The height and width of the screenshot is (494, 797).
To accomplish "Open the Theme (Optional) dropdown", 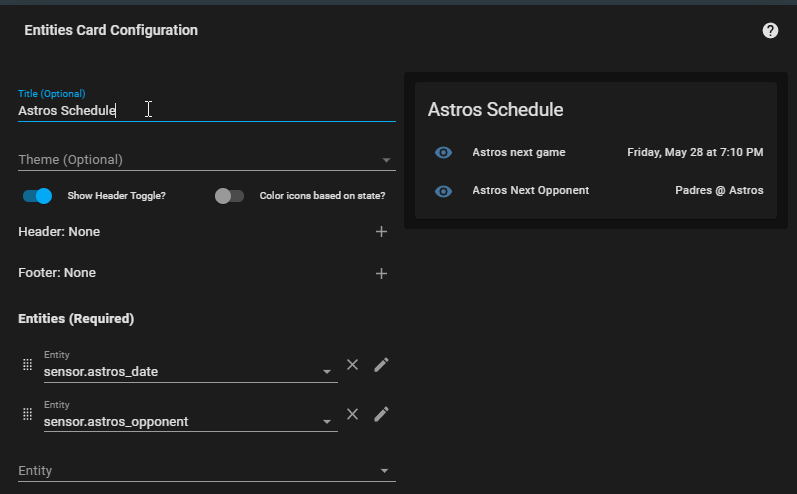I will tap(207, 160).
